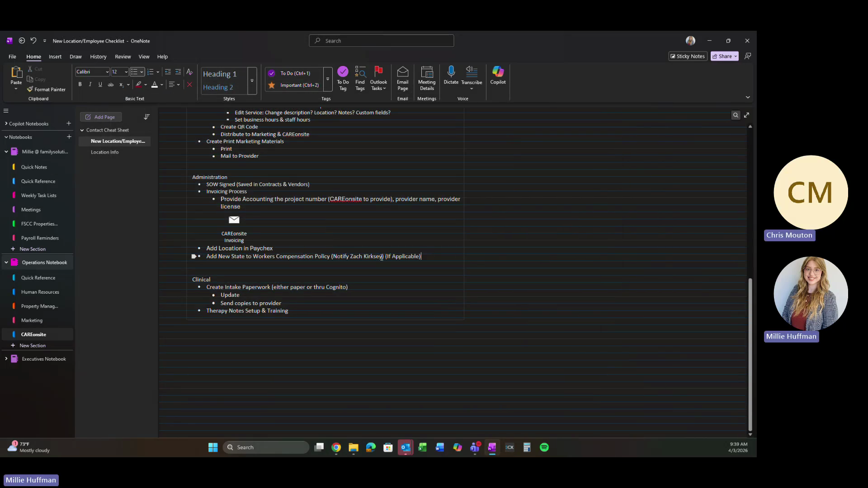Expand the Executives Notebook
This screenshot has height=488, width=868.
(x=6, y=359)
